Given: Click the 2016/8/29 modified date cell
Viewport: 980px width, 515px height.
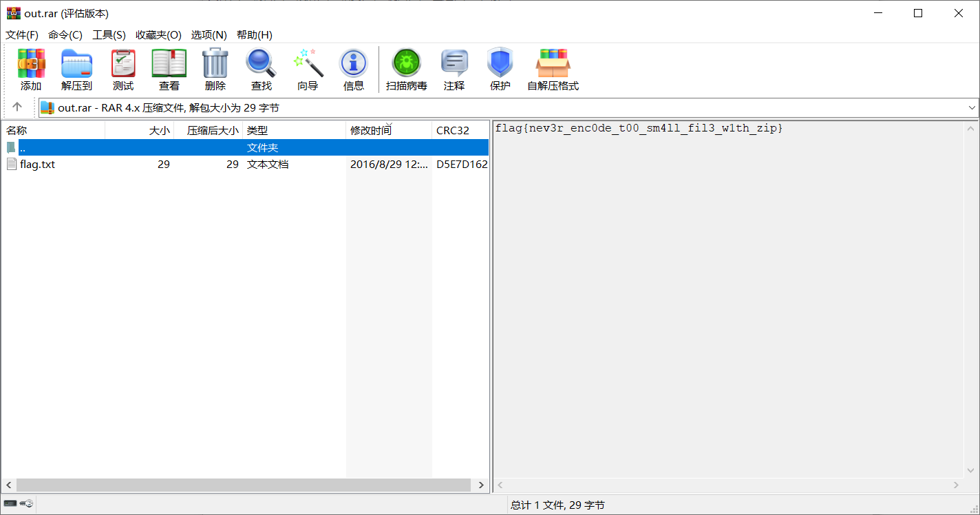Looking at the screenshot, I should (389, 165).
